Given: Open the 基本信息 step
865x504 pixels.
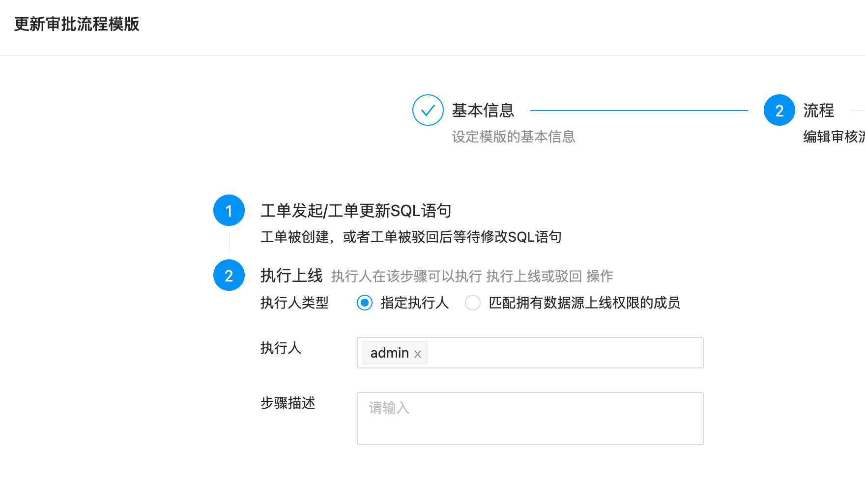Looking at the screenshot, I should pyautogui.click(x=482, y=110).
